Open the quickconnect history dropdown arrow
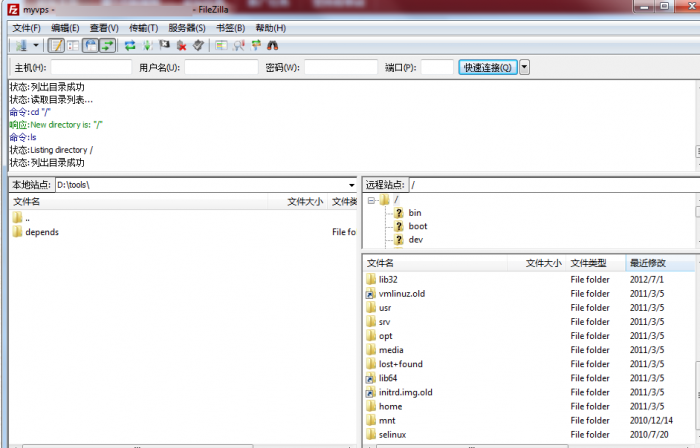 (524, 67)
